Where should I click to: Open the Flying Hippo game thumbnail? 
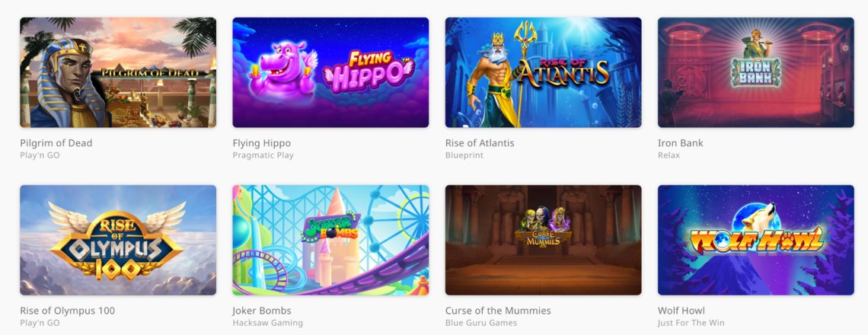[330, 72]
